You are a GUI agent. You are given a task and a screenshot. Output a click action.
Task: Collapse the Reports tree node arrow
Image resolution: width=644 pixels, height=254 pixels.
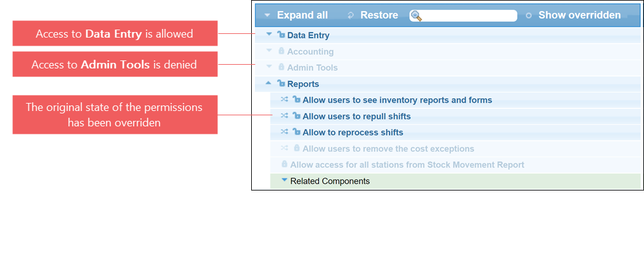(268, 83)
